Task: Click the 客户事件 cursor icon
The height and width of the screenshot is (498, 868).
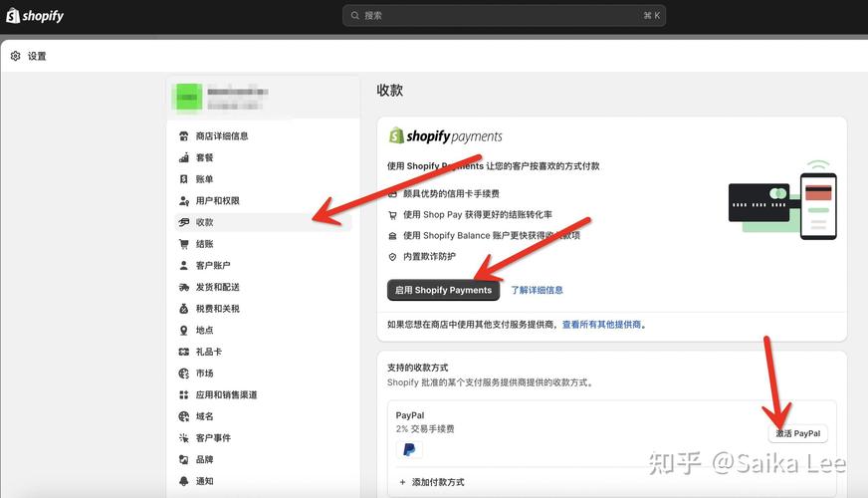Action: coord(184,437)
